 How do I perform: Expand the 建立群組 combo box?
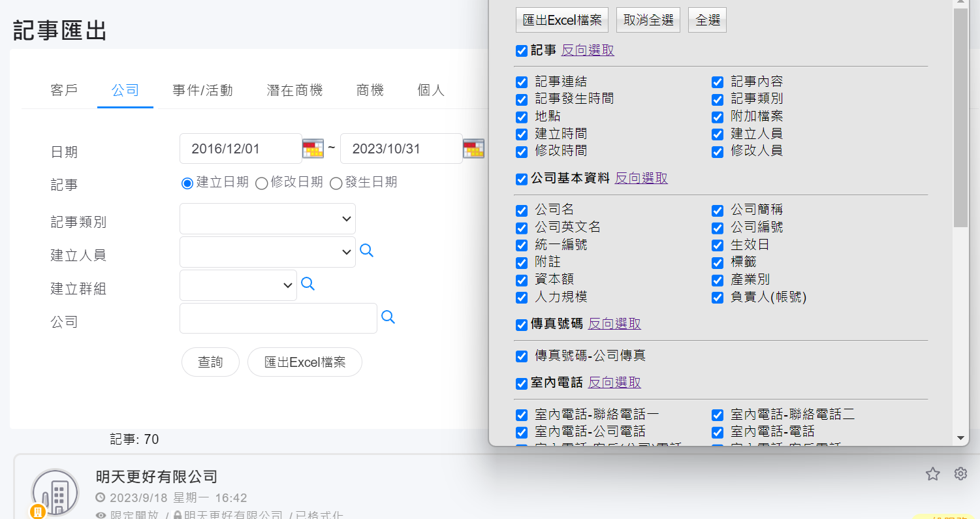pyautogui.click(x=238, y=285)
